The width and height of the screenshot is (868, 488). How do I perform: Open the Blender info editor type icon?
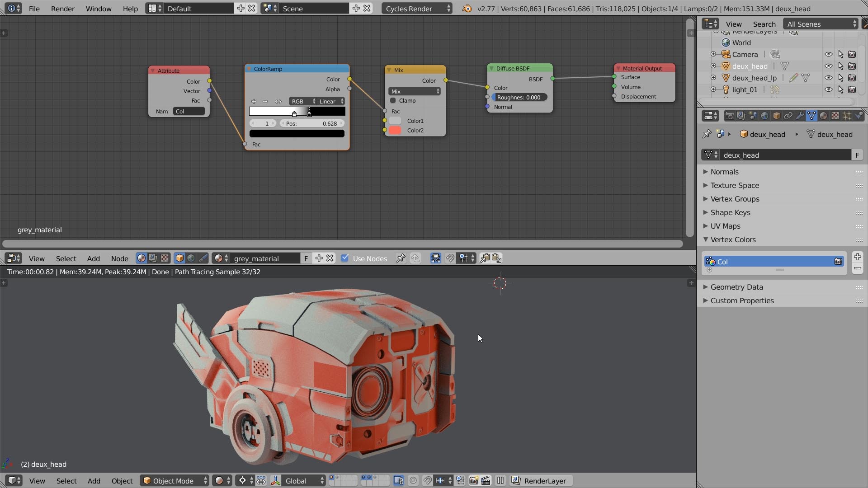pos(14,8)
